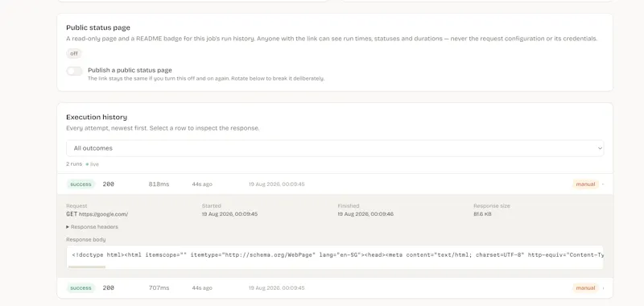644x306 pixels.
Task: Click manual tag on 818ms run
Action: click(586, 184)
